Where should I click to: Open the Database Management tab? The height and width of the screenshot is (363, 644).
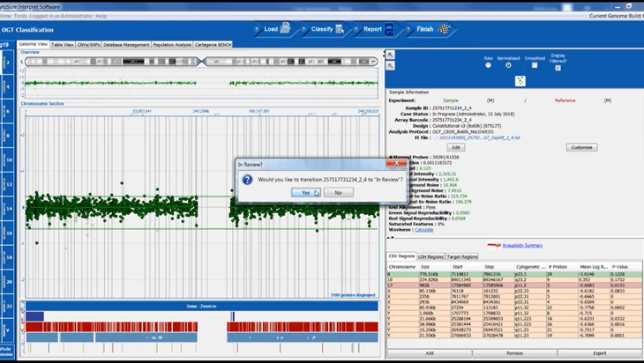(x=126, y=45)
